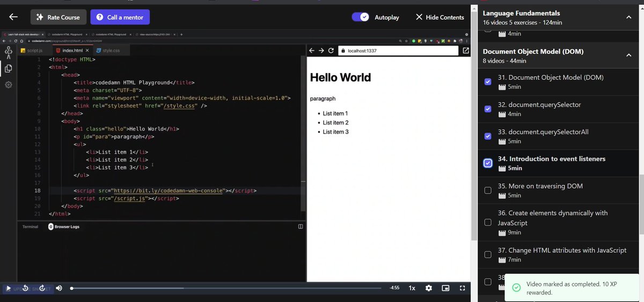Collapse the Document Object Model (DOM) section
The height and width of the screenshot is (302, 644).
[x=628, y=56]
